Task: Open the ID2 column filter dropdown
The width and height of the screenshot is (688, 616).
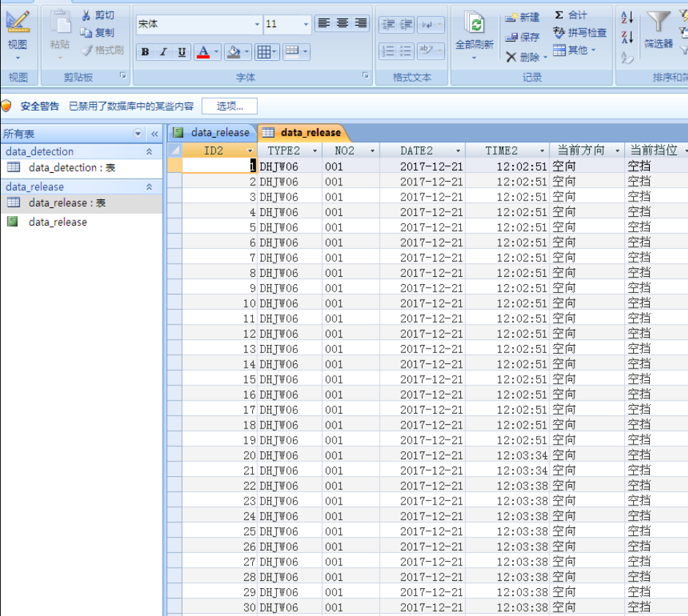Action: click(250, 151)
